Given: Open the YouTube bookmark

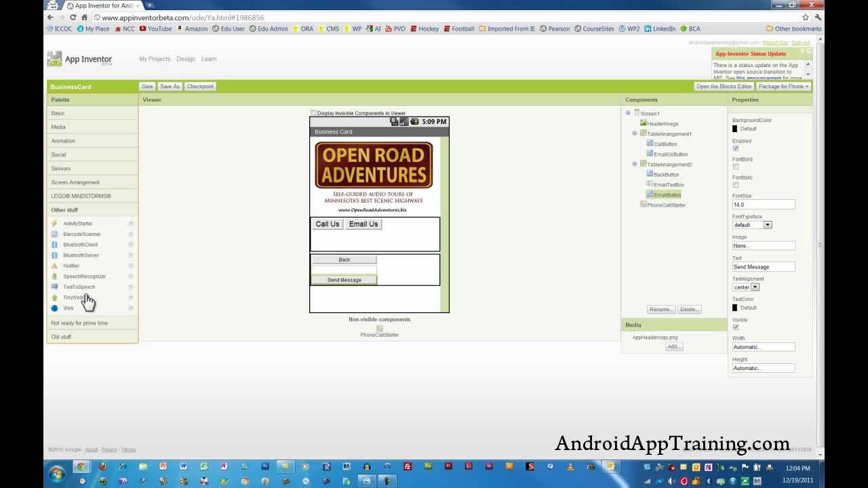Looking at the screenshot, I should (x=155, y=29).
